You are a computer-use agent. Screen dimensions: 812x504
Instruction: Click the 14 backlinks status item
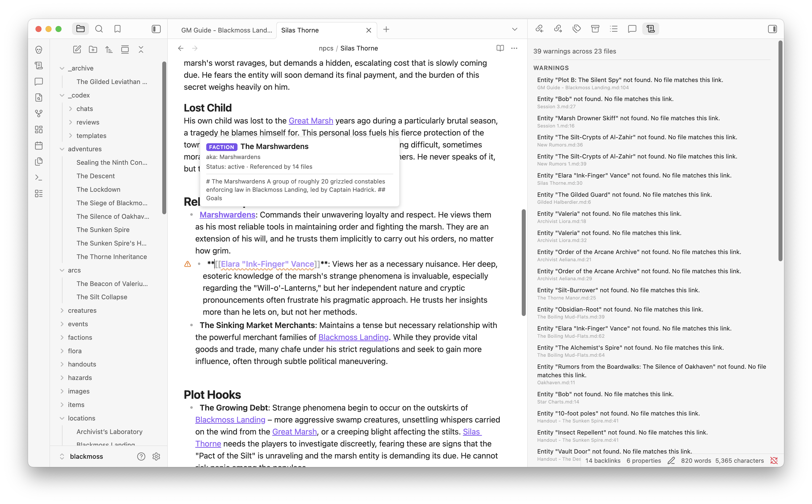point(603,461)
